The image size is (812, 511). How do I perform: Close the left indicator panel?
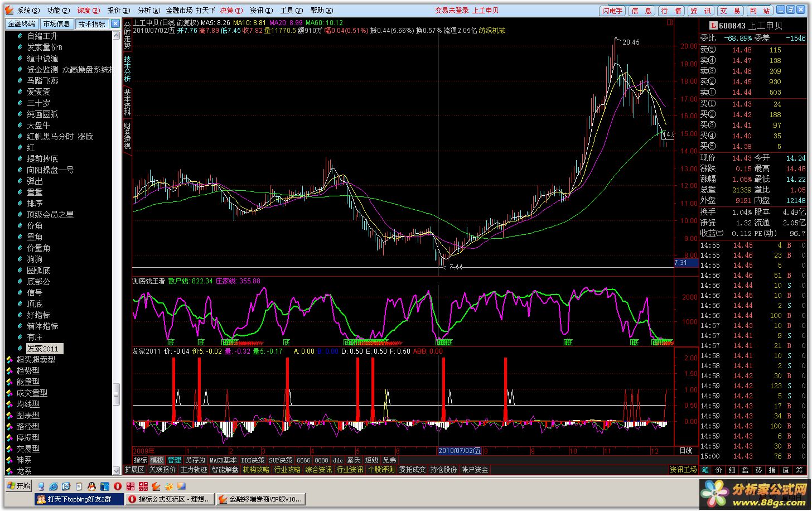[115, 23]
